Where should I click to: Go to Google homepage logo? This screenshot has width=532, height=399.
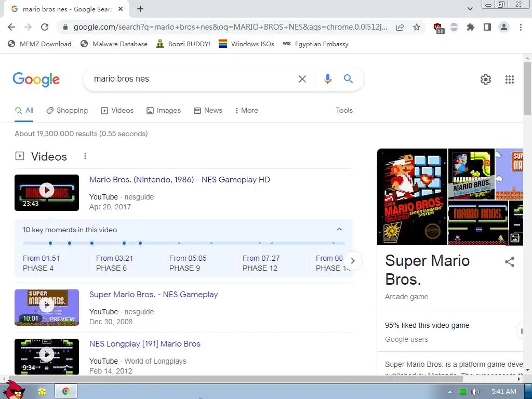(x=36, y=79)
